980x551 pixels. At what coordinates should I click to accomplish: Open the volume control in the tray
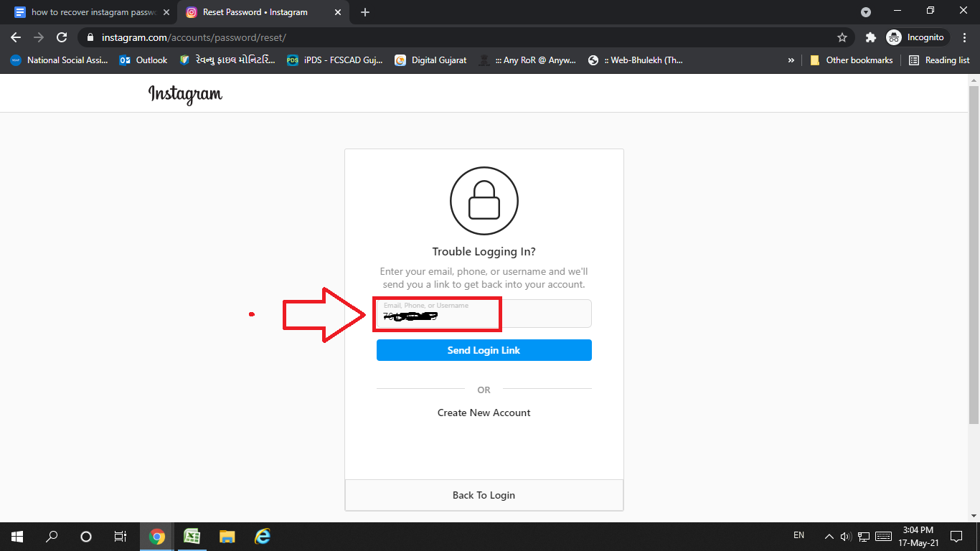(x=846, y=536)
